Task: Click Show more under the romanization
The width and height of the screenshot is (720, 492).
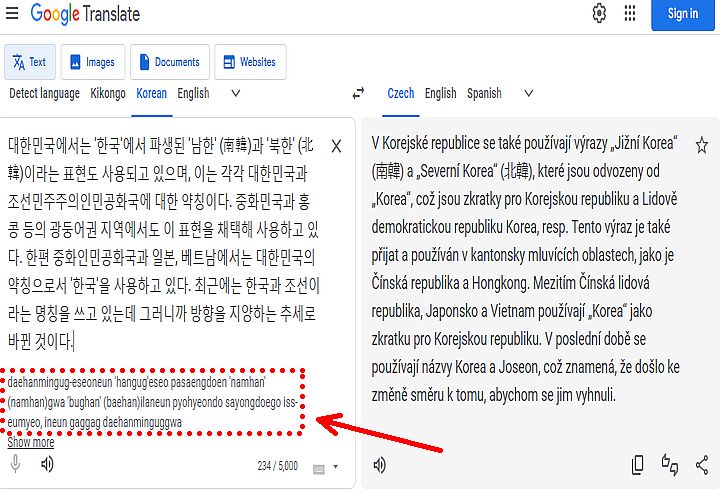Action: pyautogui.click(x=31, y=442)
